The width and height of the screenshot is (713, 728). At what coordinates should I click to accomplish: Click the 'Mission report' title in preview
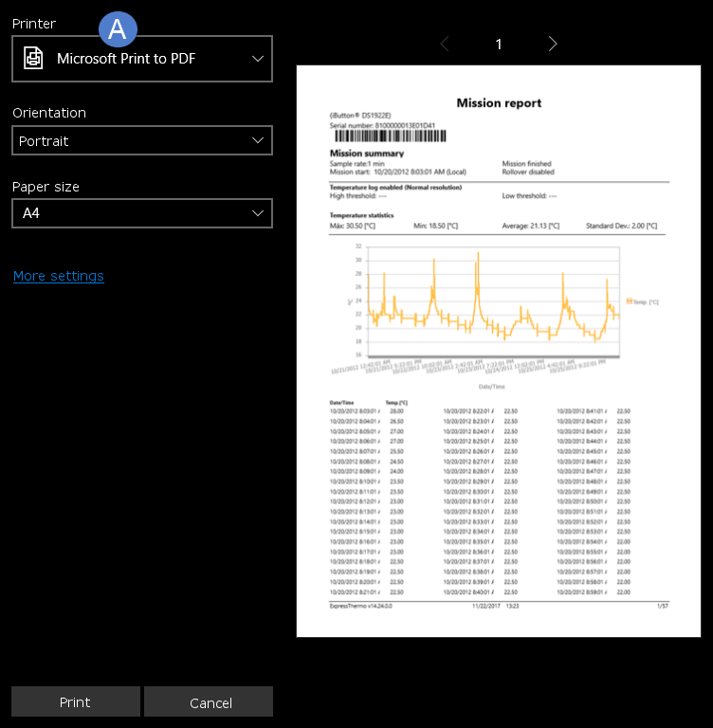pyautogui.click(x=499, y=103)
